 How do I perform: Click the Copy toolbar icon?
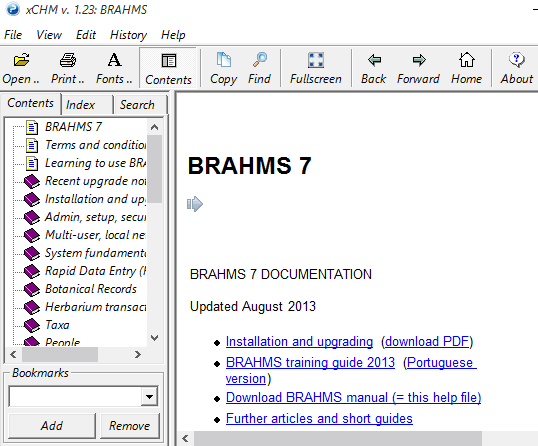[x=224, y=60]
